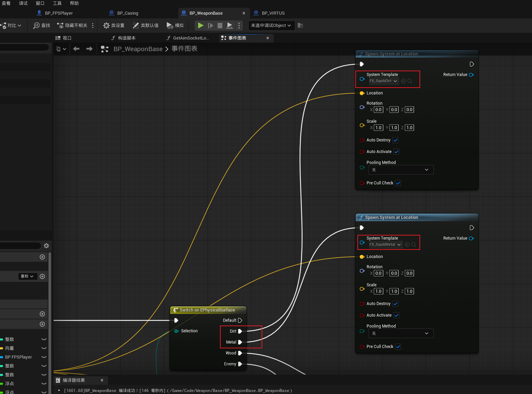The image size is (532, 394).
Task: Click the plus button beside 重载 dropdown
Action: point(42,276)
